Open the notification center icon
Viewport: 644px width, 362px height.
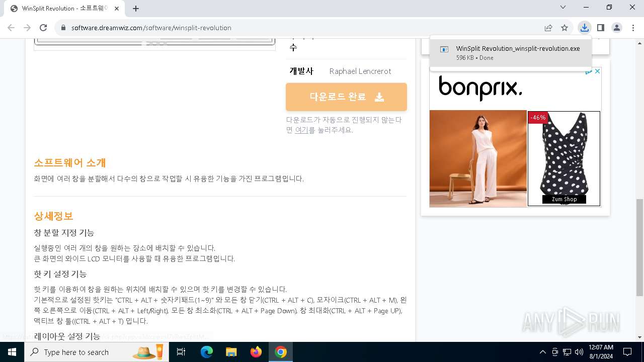[x=627, y=352]
